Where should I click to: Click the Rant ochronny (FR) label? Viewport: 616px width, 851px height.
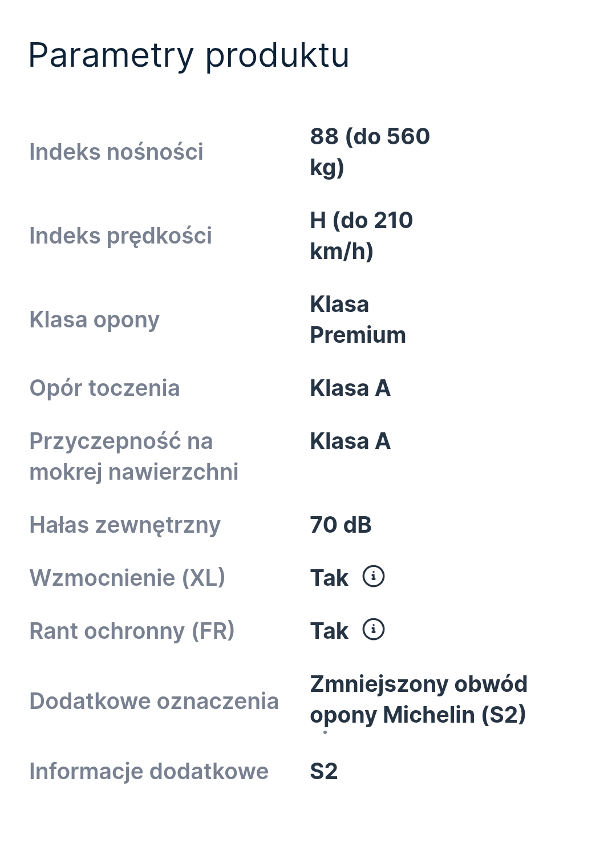(x=132, y=631)
